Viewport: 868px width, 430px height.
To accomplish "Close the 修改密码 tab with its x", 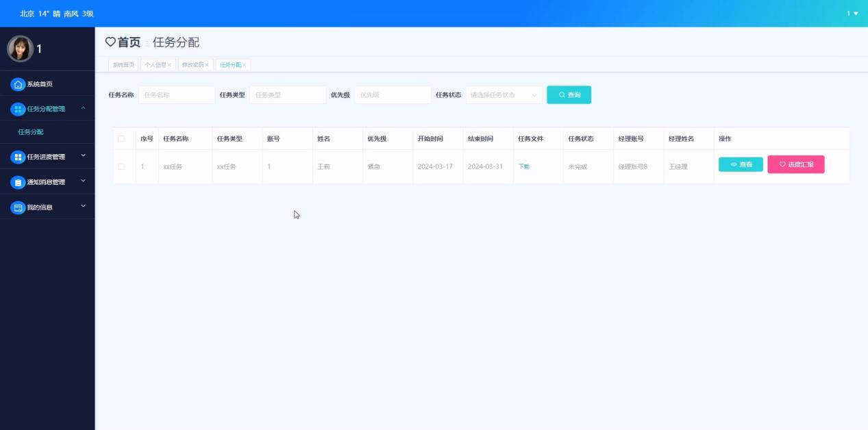I will pyautogui.click(x=207, y=65).
